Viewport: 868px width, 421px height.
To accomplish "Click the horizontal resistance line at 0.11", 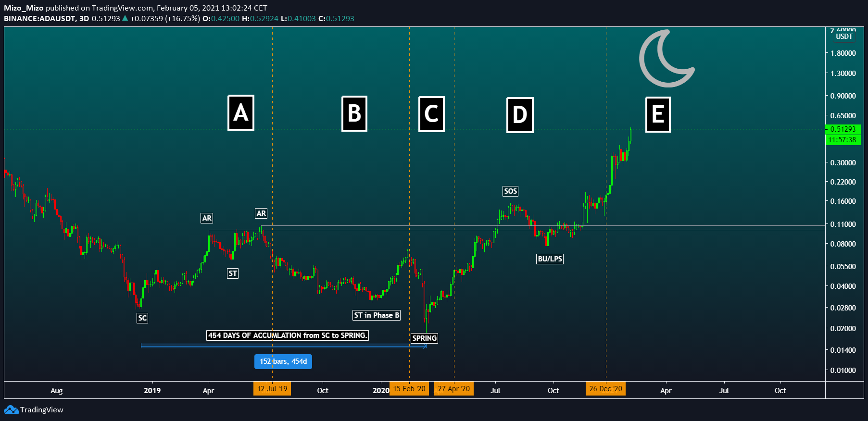I will point(543,226).
